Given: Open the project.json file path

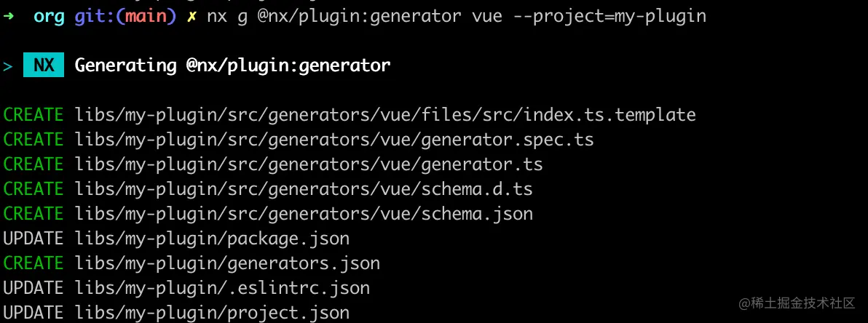Looking at the screenshot, I should (x=212, y=313).
